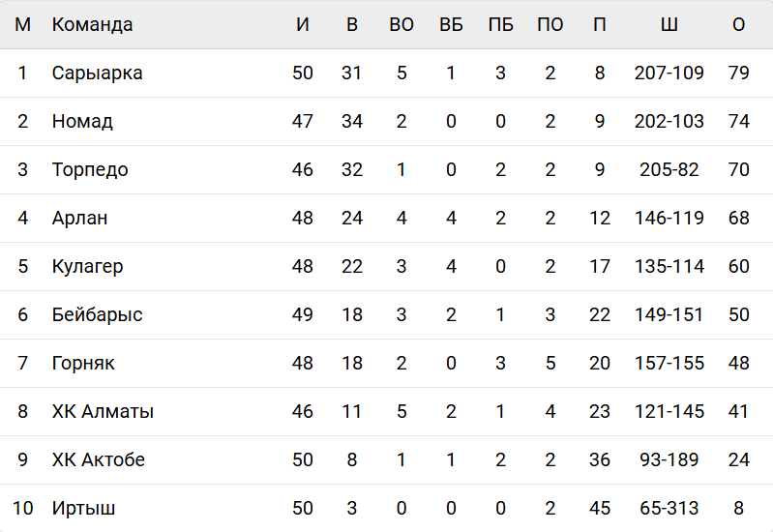The height and width of the screenshot is (532, 773).
Task: Select the Горняк team row name
Action: (x=83, y=363)
